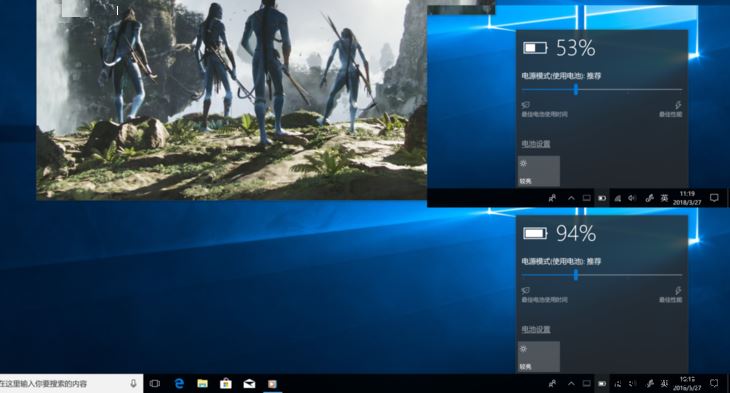Open the Mail app from the taskbar
This screenshot has height=393, width=730.
[x=249, y=384]
